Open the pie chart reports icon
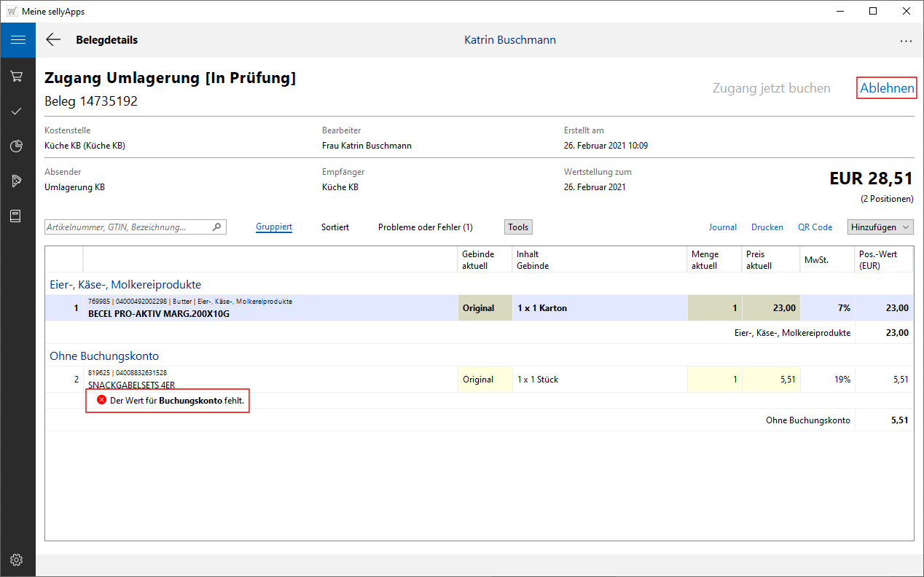The width and height of the screenshot is (924, 577). click(17, 146)
